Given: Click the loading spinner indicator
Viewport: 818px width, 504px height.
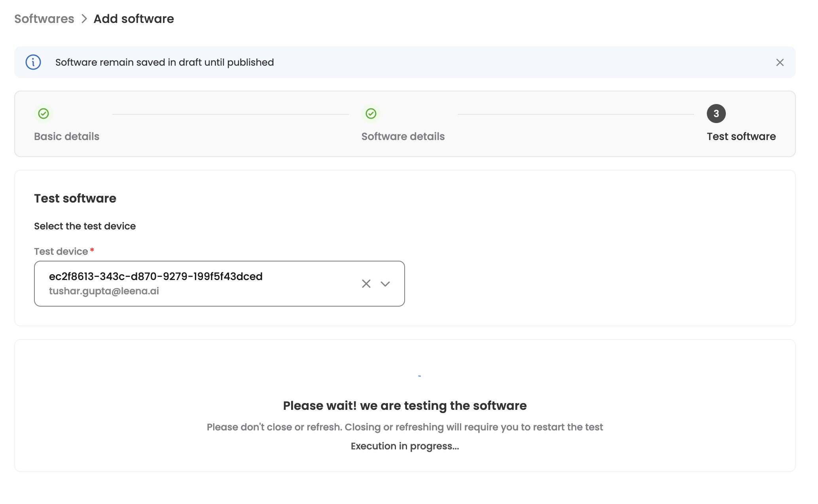Looking at the screenshot, I should 419,376.
